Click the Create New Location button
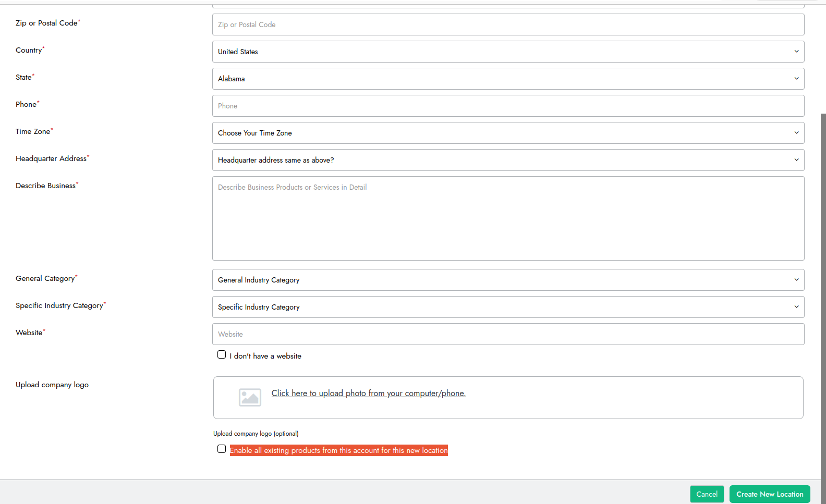The height and width of the screenshot is (504, 826). tap(769, 494)
